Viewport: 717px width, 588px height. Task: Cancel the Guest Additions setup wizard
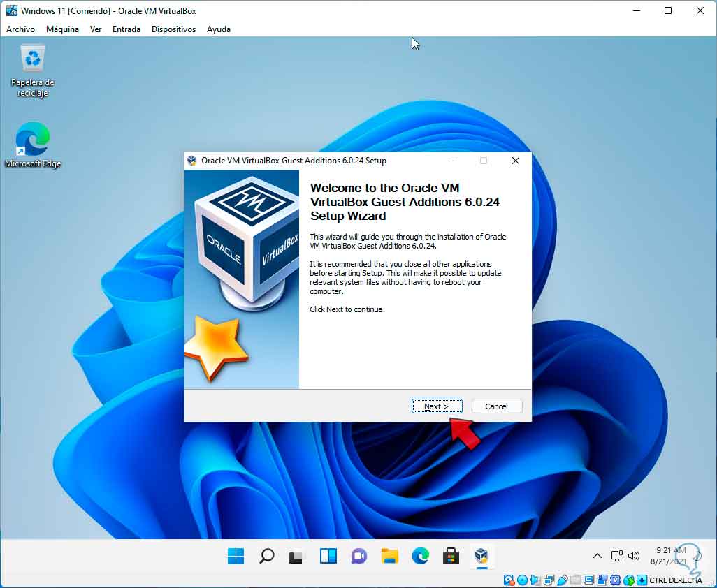497,406
